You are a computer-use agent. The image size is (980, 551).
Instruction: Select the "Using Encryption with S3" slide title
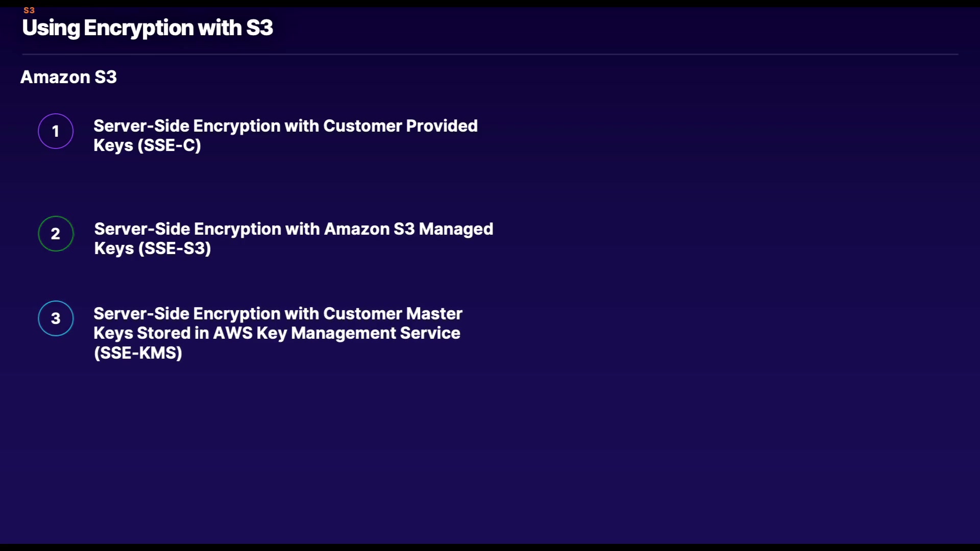pyautogui.click(x=148, y=28)
